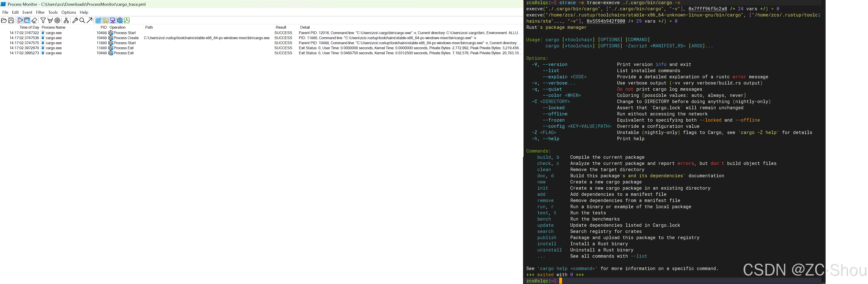The width and height of the screenshot is (868, 284).
Task: Toggle the Autoscroll toolbar button
Action: pos(27,21)
